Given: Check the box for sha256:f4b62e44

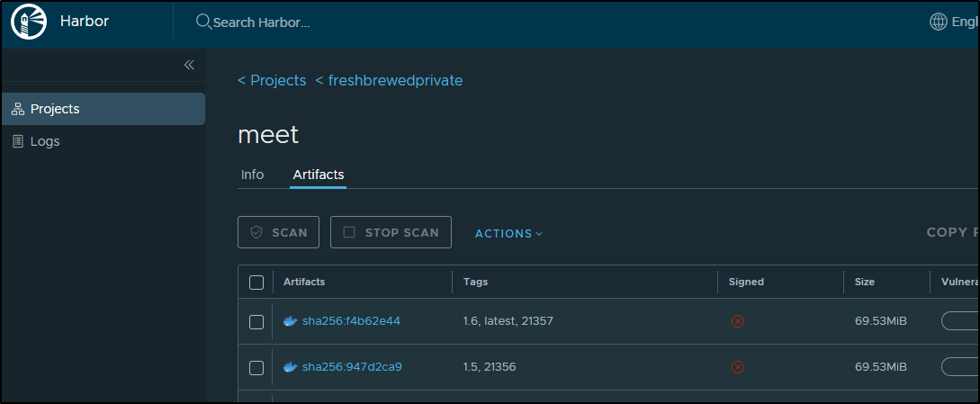Looking at the screenshot, I should 256,321.
